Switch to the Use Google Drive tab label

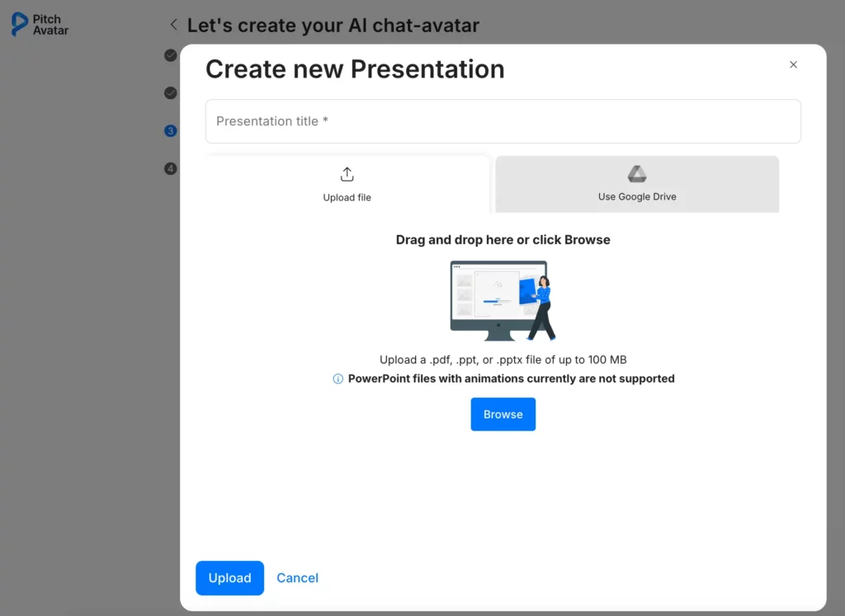click(x=637, y=197)
